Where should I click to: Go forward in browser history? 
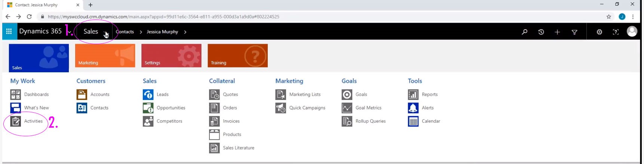(18, 16)
